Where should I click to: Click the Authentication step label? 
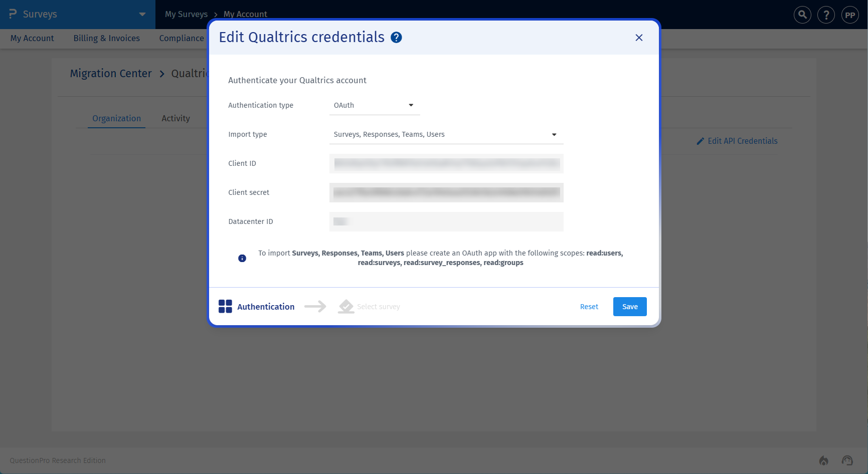pos(266,307)
